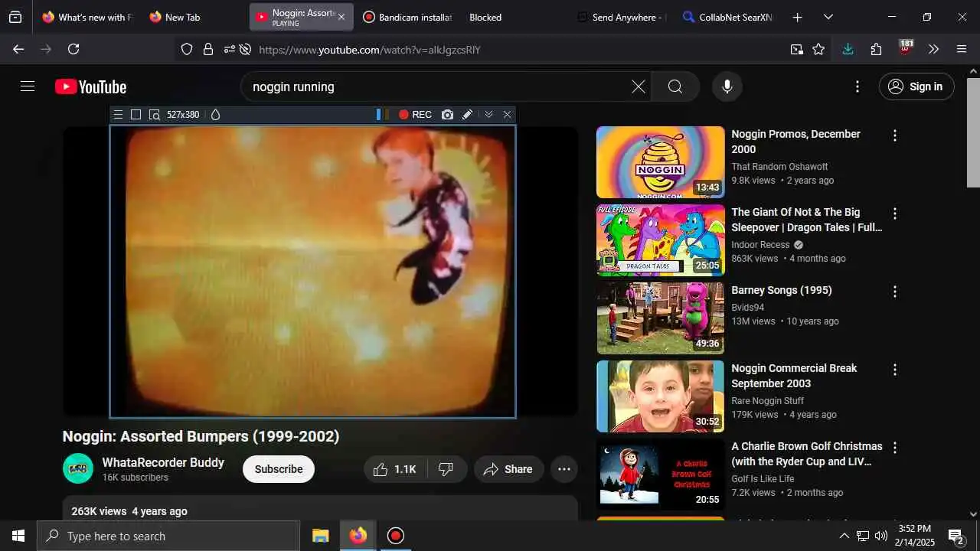Take a screenshot with the camera icon
The height and width of the screenshot is (551, 980).
click(x=447, y=115)
